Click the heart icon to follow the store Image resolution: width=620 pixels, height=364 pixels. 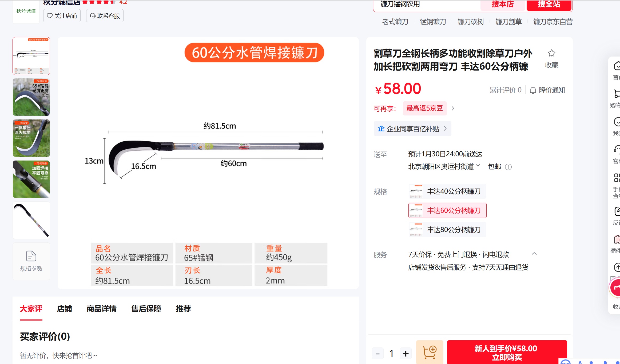point(50,16)
